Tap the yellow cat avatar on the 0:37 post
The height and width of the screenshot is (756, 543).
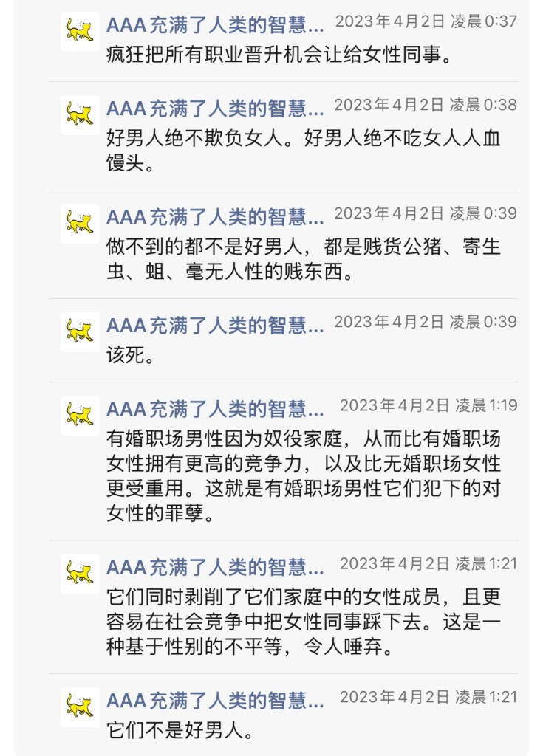80,31
